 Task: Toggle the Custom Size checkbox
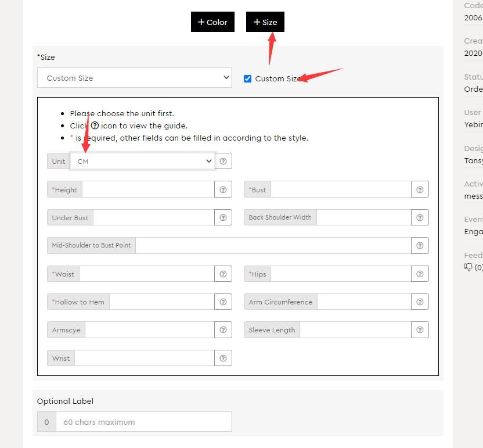click(247, 78)
